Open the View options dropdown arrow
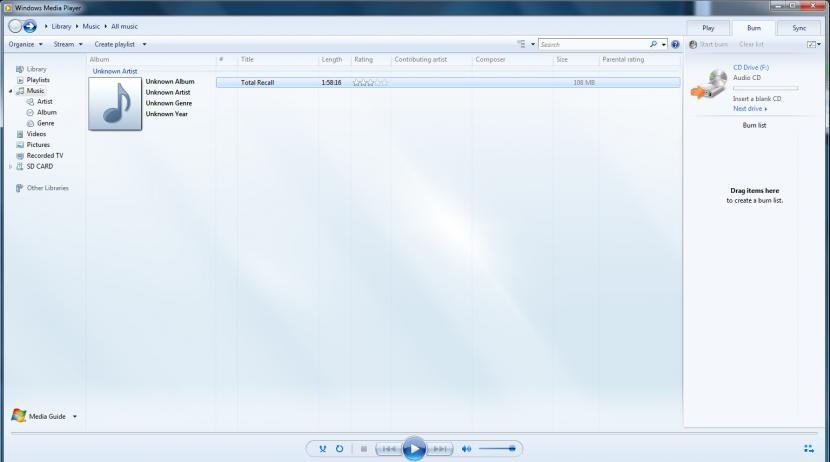Viewport: 830px width, 462px height. point(533,44)
